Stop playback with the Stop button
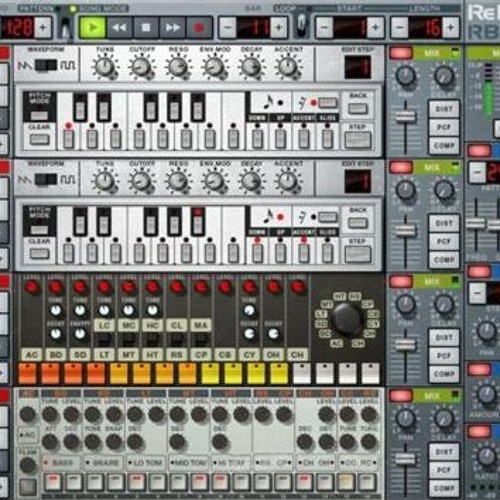Screen dimensions: 500x500 (146, 27)
